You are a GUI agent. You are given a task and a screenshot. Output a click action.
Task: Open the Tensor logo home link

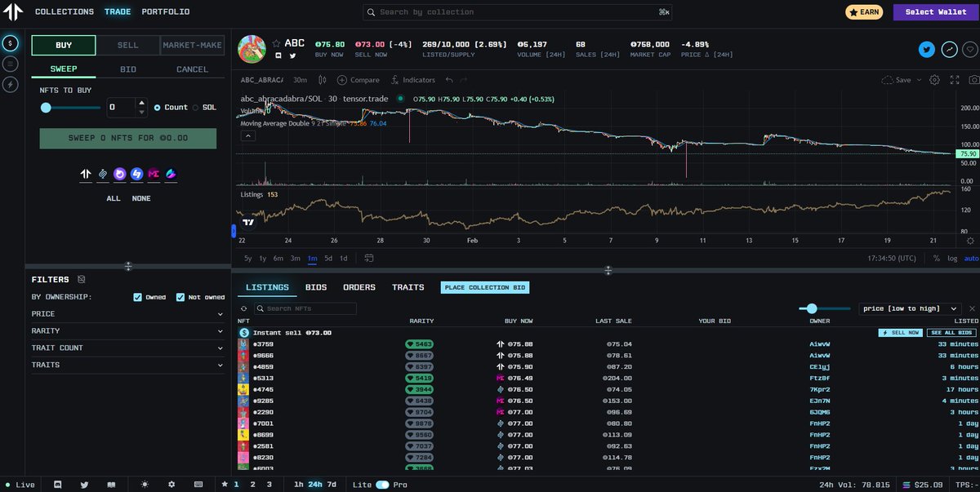tap(12, 12)
